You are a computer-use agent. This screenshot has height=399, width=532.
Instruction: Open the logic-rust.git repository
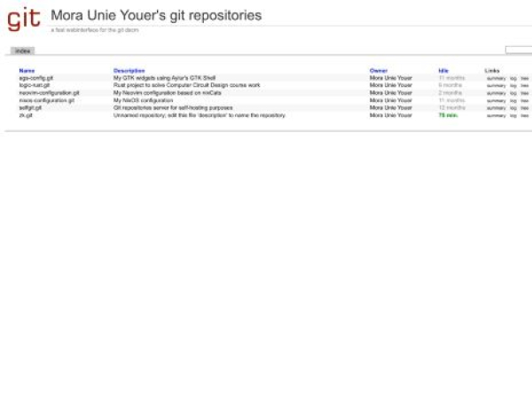[35, 85]
